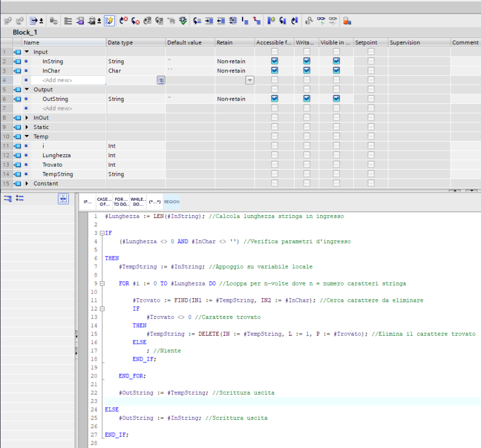Screen dimensions: 481x448
Task: Click the monitoring glasses icon with green arrow
Action: click(321, 20)
